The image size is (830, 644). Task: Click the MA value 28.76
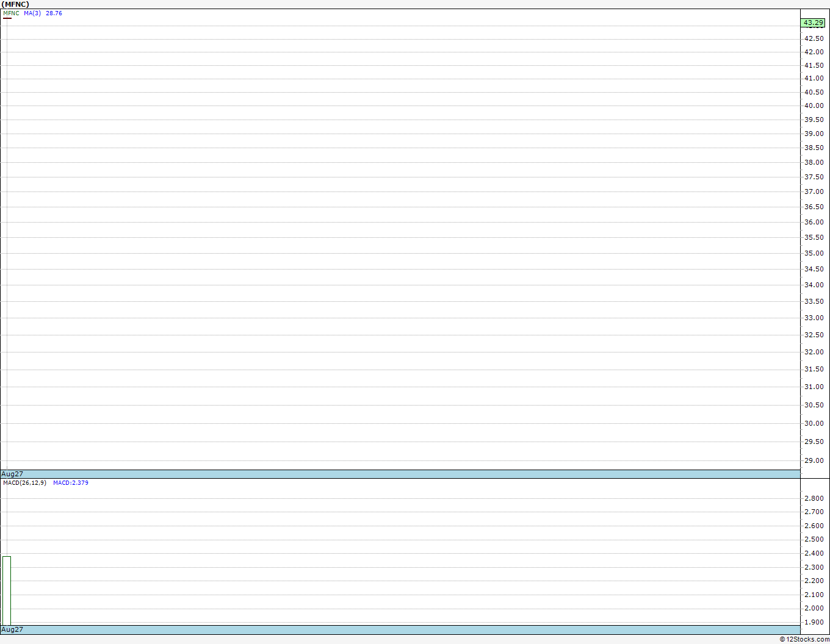click(54, 13)
